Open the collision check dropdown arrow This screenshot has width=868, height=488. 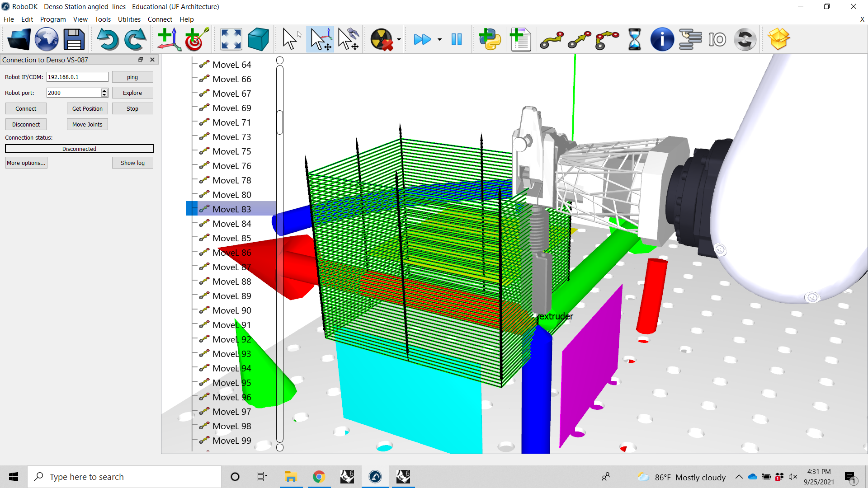[x=399, y=39]
